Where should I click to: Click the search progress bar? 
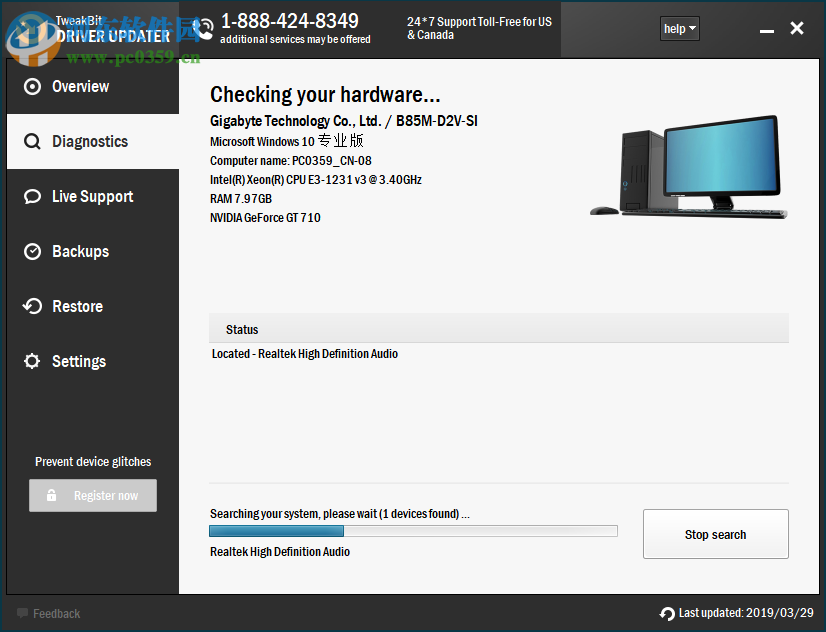pos(413,530)
